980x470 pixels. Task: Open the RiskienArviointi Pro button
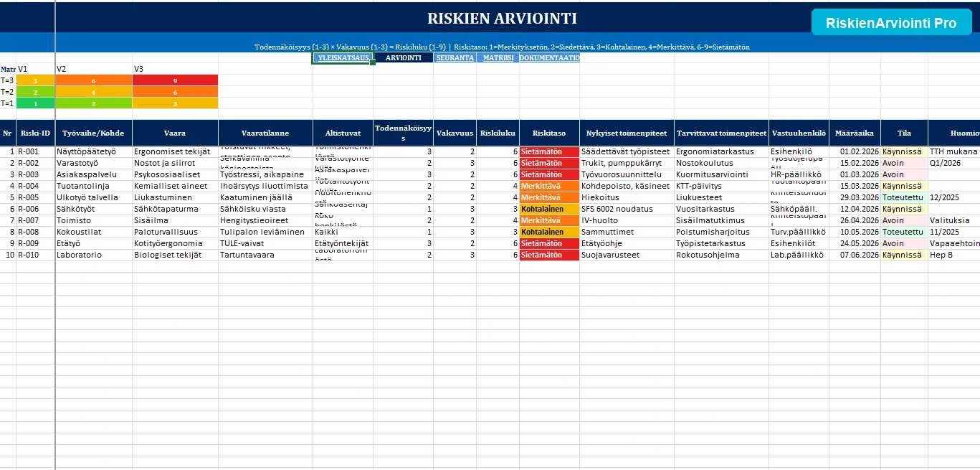(x=891, y=23)
